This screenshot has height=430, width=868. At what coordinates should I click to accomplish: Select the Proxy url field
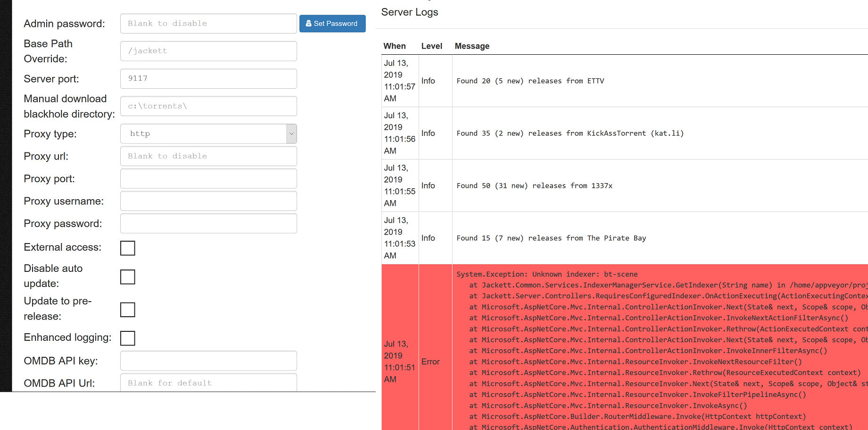[208, 156]
